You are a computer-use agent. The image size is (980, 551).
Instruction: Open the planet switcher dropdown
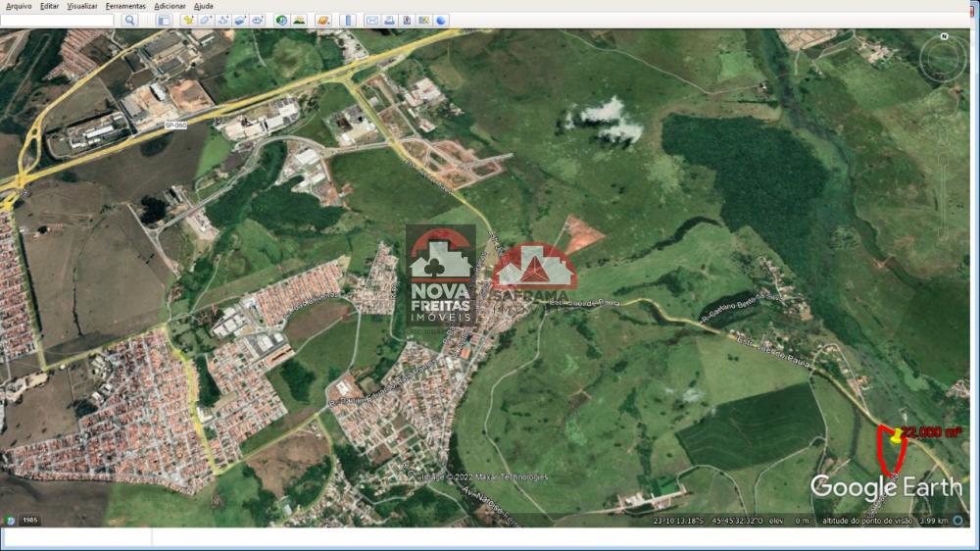point(322,20)
